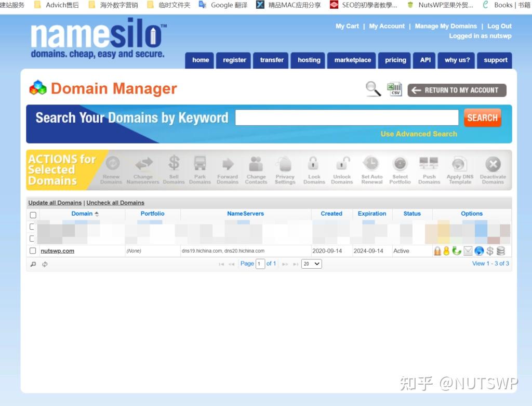Open the My Account link
This screenshot has height=406, width=532.
pyautogui.click(x=387, y=26)
